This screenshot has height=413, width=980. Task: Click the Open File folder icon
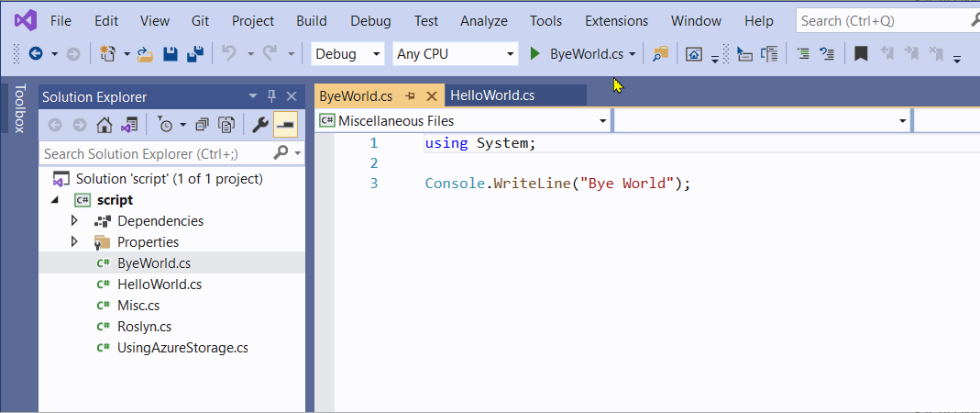tap(145, 54)
